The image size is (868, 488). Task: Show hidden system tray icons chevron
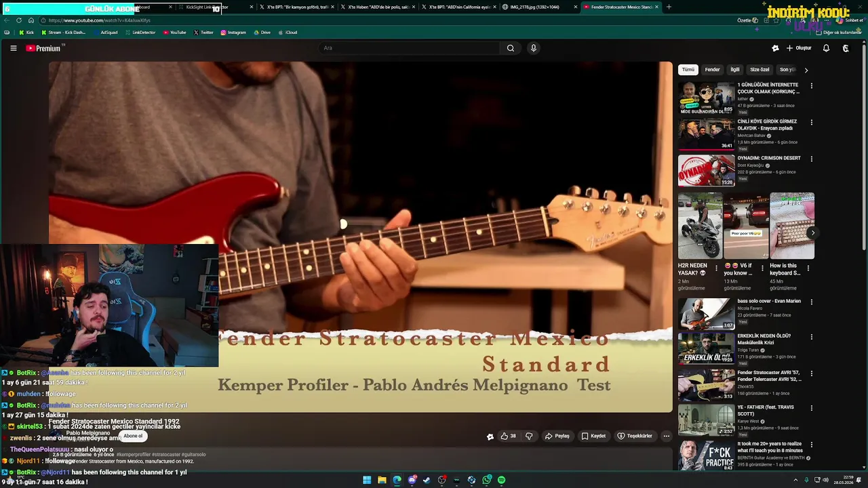coord(795,480)
